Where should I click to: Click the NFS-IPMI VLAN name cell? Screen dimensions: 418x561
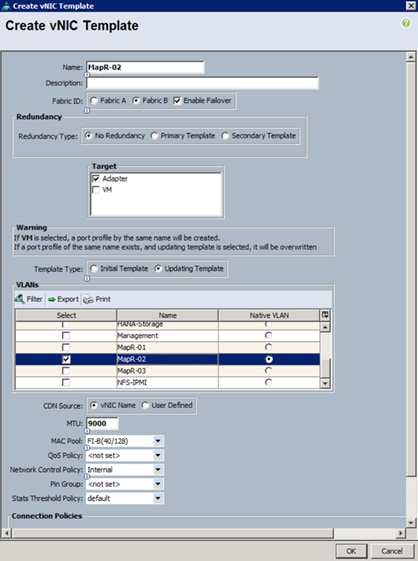[167, 382]
